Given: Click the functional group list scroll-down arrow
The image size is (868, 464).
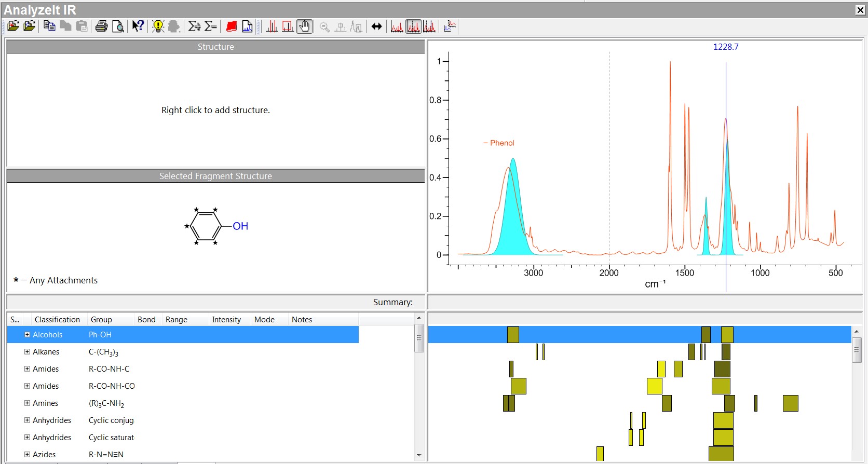Looking at the screenshot, I should pyautogui.click(x=419, y=455).
